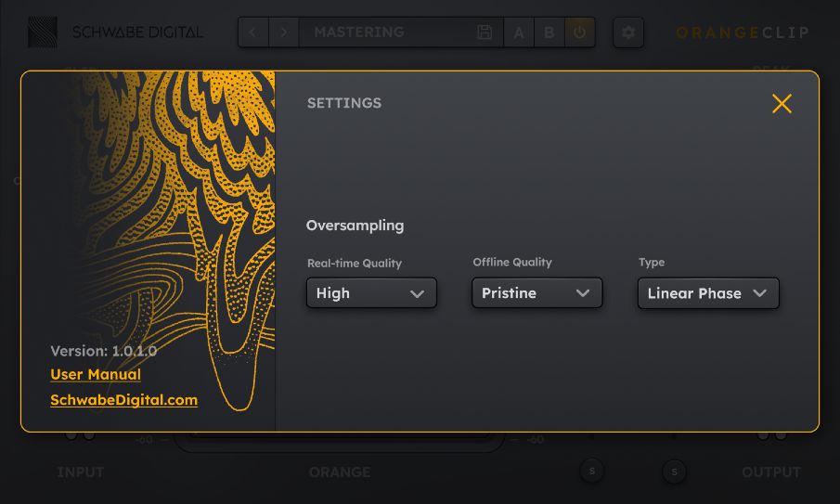Click the Schwabe Digital logo icon
This screenshot has height=504, width=840.
pos(43,32)
